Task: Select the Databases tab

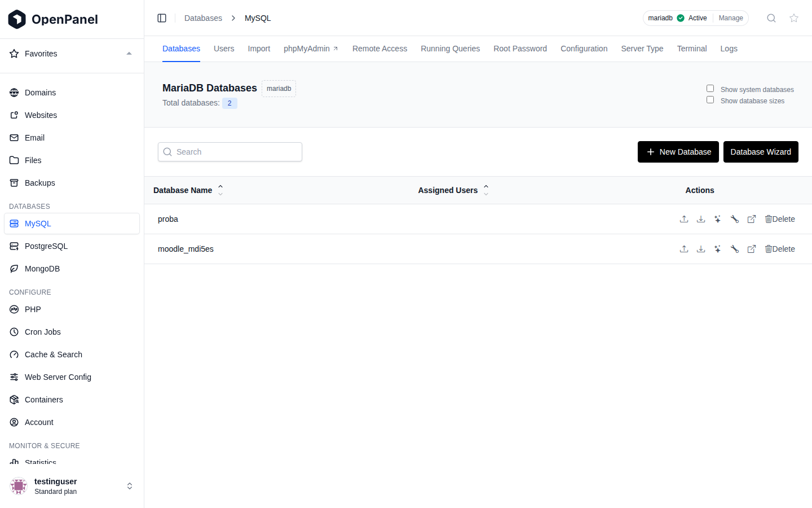Action: [x=181, y=49]
